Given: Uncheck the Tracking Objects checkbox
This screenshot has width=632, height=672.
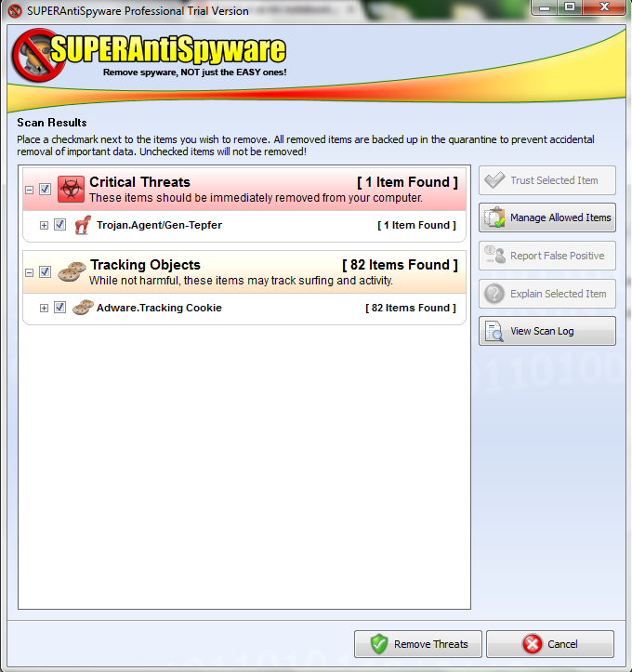Looking at the screenshot, I should click(x=45, y=271).
